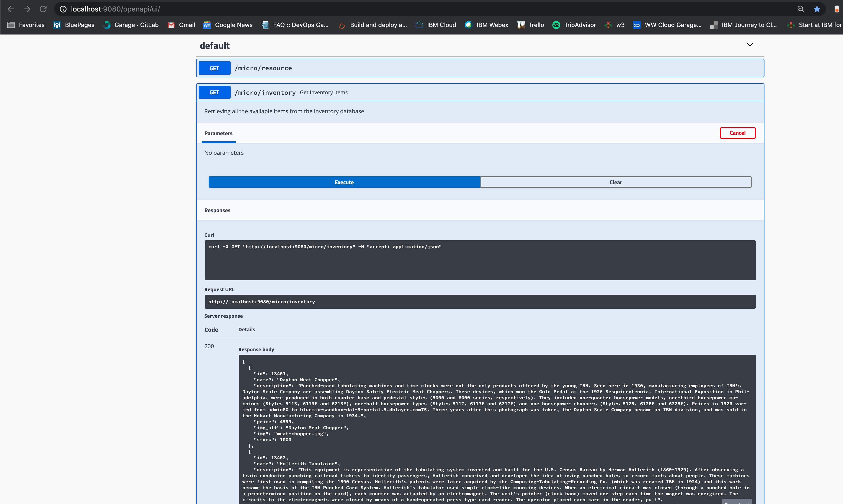Viewport: 843px width, 504px height.
Task: Click the site information icon
Action: pyautogui.click(x=63, y=9)
